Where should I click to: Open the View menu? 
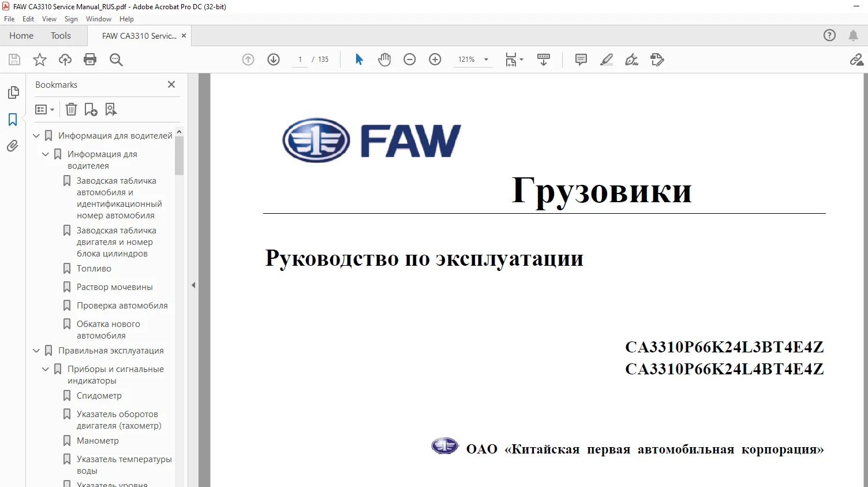pos(49,19)
